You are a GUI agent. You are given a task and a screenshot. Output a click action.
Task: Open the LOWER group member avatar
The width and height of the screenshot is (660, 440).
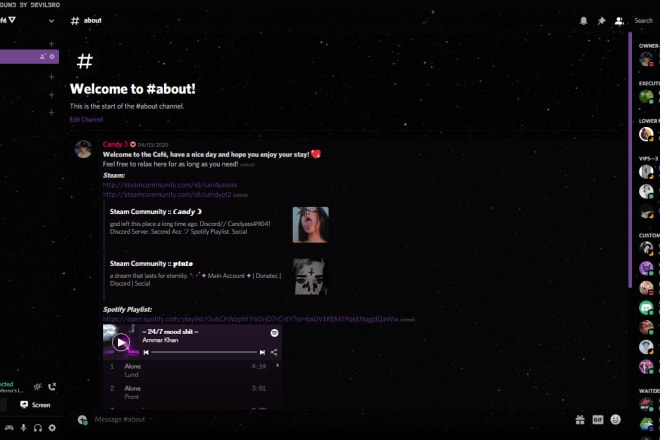point(646,134)
